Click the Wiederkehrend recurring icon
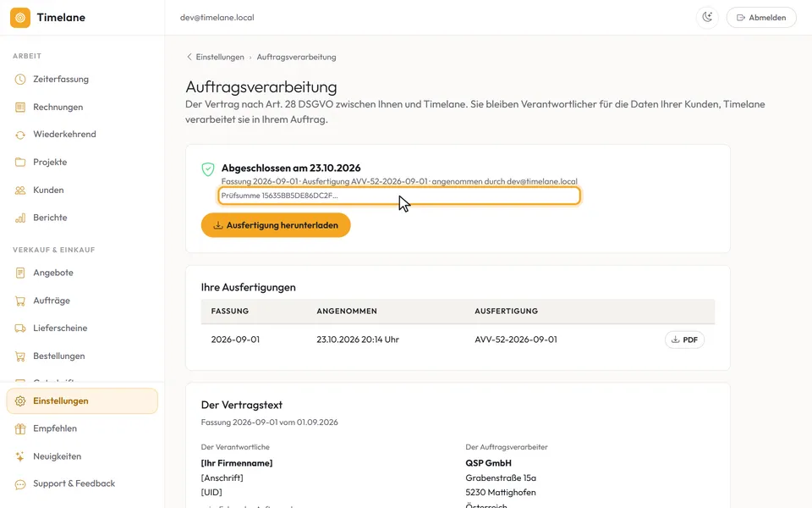Image resolution: width=812 pixels, height=508 pixels. click(20, 135)
